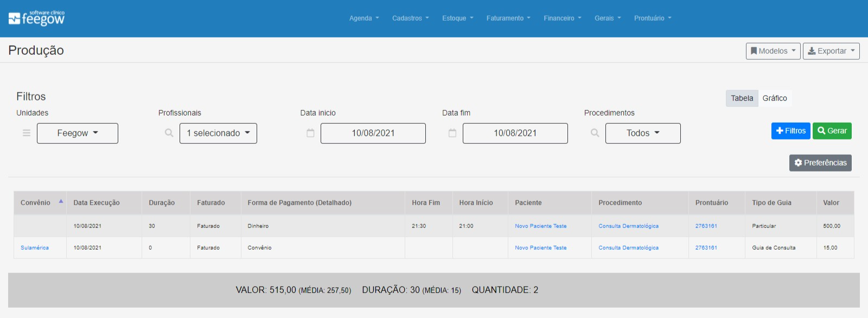The height and width of the screenshot is (318, 868).
Task: Click the QUANTIDADE: 2 summary text
Action: click(505, 290)
